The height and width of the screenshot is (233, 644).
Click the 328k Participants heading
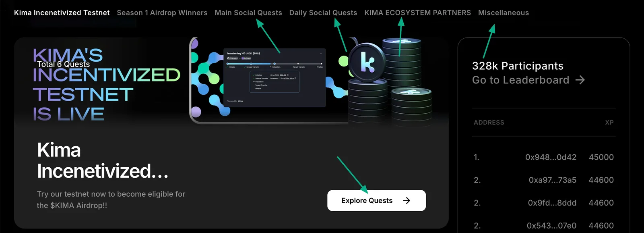(518, 66)
